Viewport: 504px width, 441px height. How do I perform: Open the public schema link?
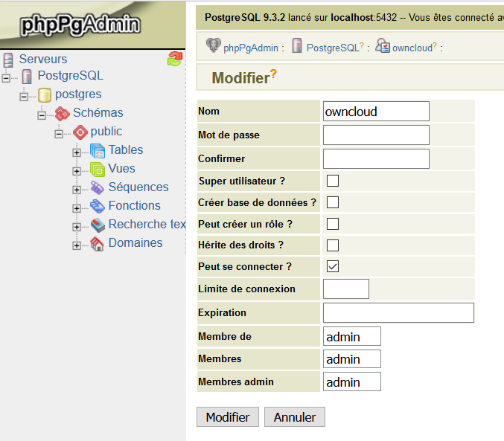(x=106, y=132)
